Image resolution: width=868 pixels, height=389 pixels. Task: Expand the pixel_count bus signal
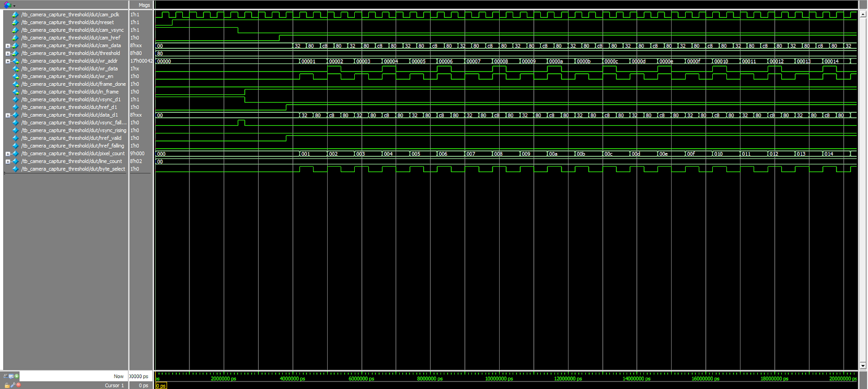pos(8,154)
